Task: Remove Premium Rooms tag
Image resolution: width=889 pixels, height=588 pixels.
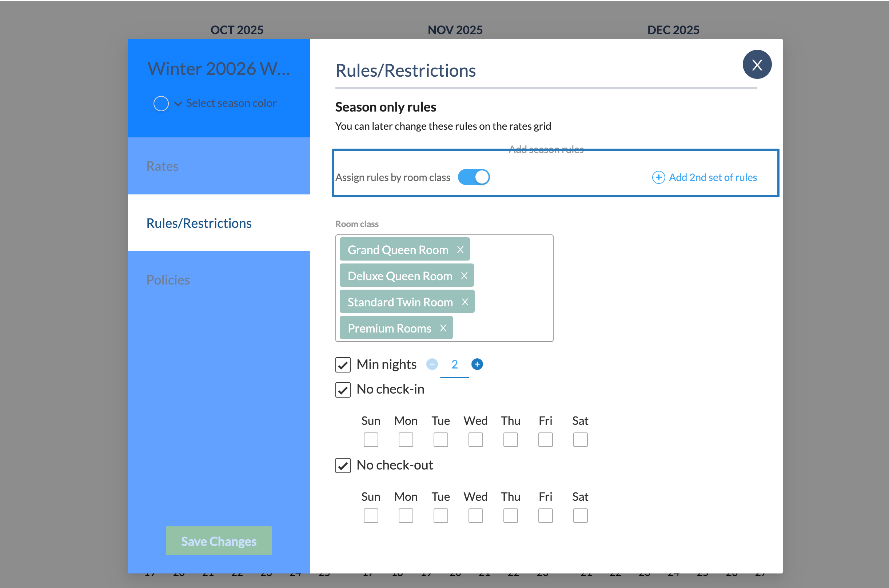Action: pyautogui.click(x=443, y=329)
